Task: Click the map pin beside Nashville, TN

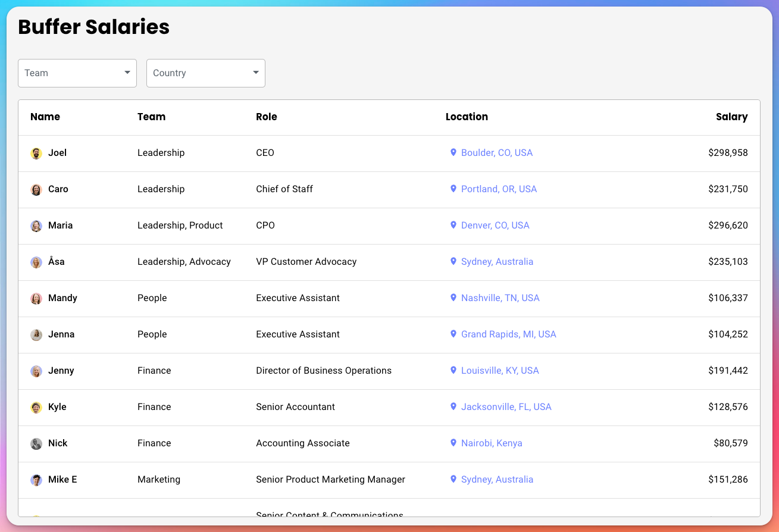Action: tap(453, 298)
